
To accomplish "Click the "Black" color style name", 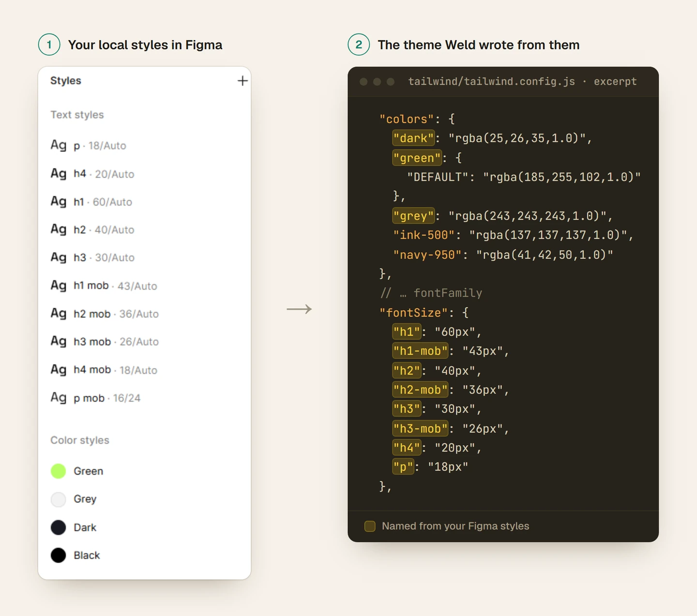I will tap(87, 556).
